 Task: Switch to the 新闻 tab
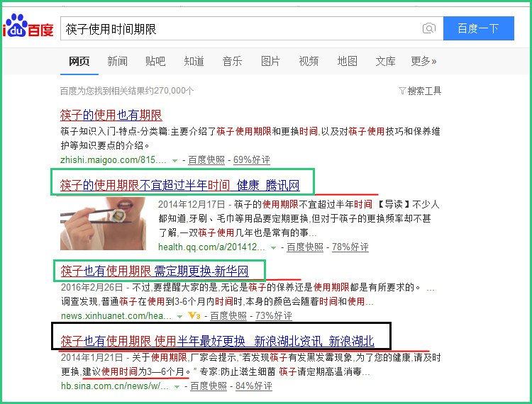point(117,61)
